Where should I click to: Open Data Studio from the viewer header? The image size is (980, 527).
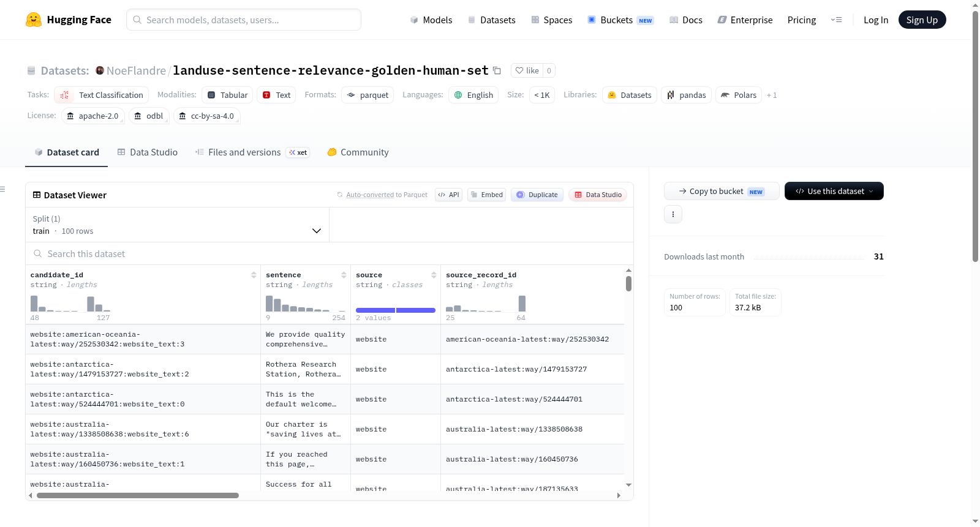[x=598, y=195]
